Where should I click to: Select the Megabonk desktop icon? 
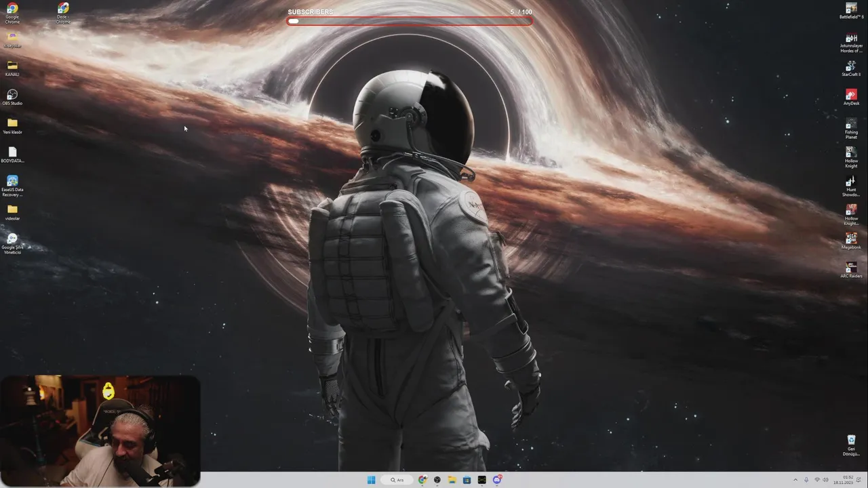[x=851, y=241]
